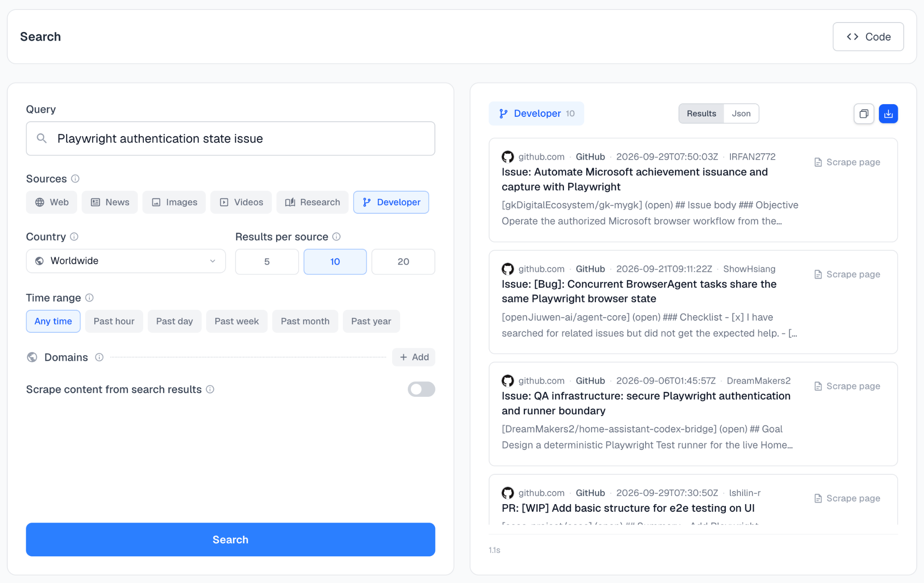Focus the Query input field

pyautogui.click(x=231, y=138)
